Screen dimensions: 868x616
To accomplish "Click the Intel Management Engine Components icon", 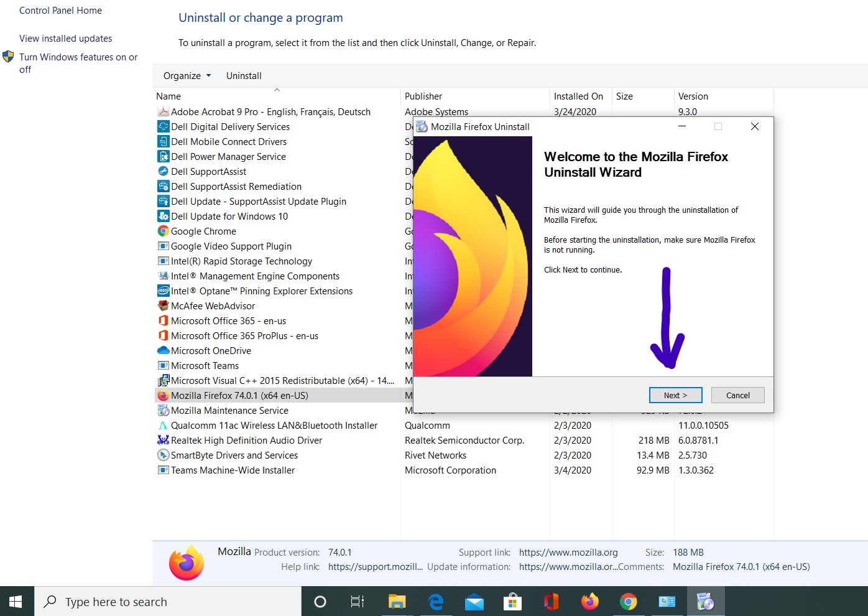I will [x=164, y=276].
